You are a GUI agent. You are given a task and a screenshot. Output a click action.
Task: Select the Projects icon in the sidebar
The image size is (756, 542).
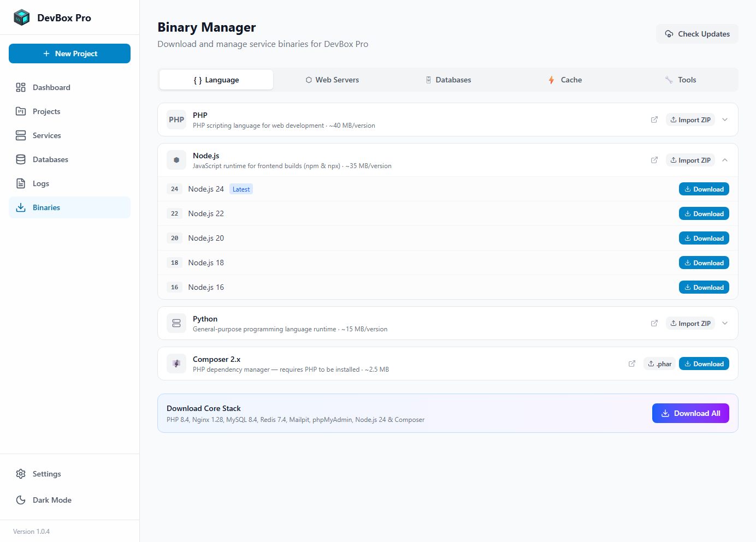(21, 111)
